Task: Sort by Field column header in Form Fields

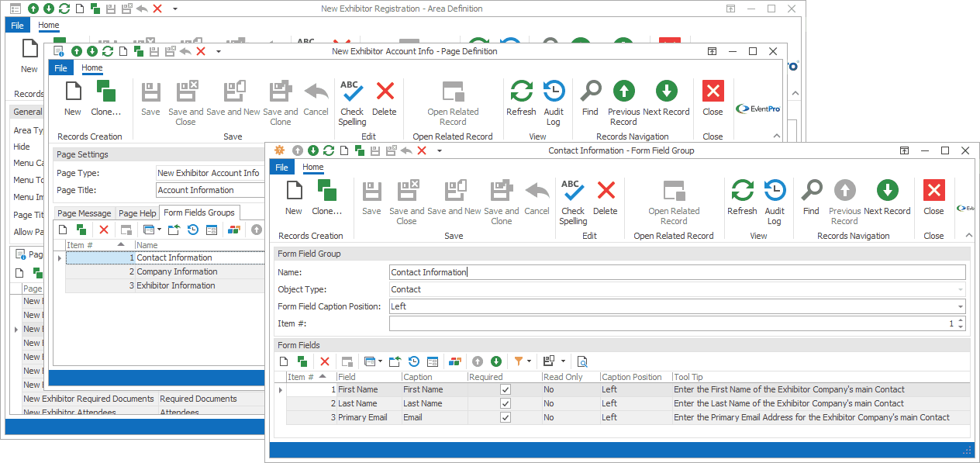Action: click(x=368, y=377)
